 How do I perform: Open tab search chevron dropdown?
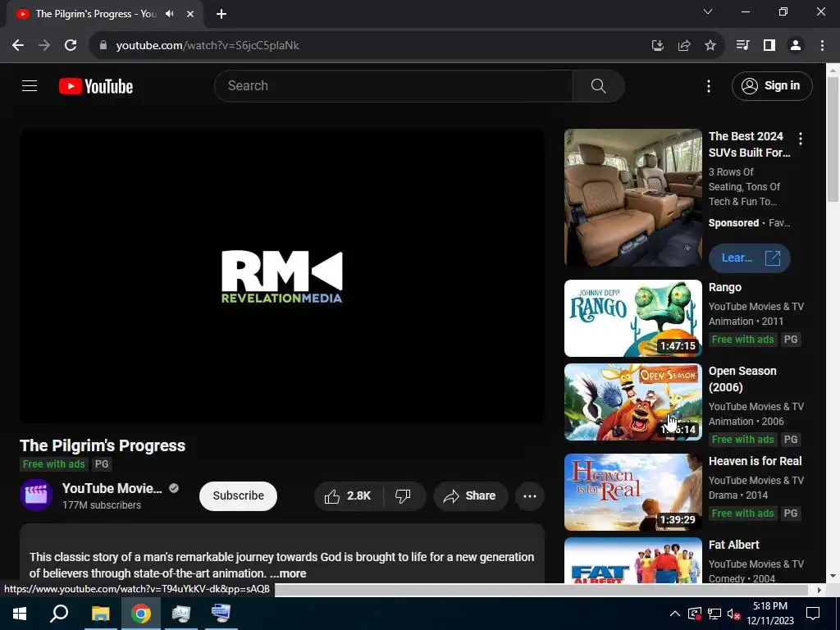708,11
